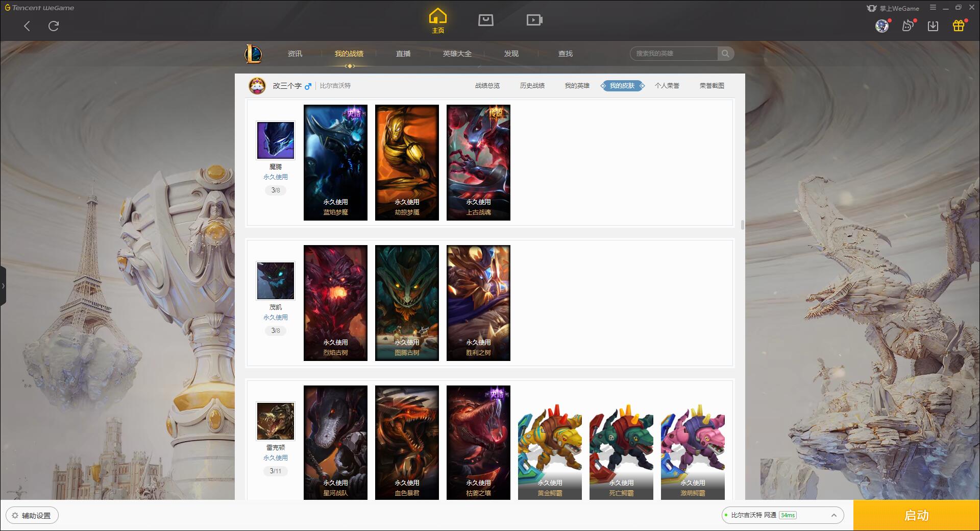Open the notifications icon beside the avatar
This screenshot has width=980, height=531.
[908, 26]
